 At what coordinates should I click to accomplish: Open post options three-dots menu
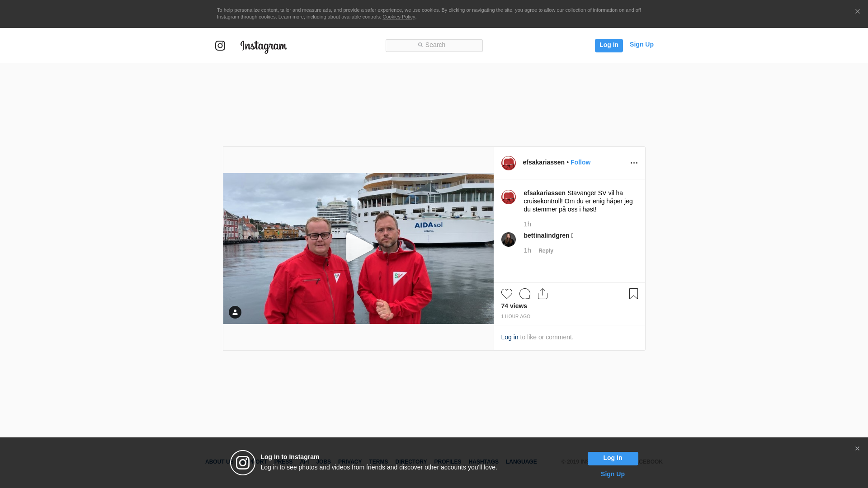pos(634,163)
